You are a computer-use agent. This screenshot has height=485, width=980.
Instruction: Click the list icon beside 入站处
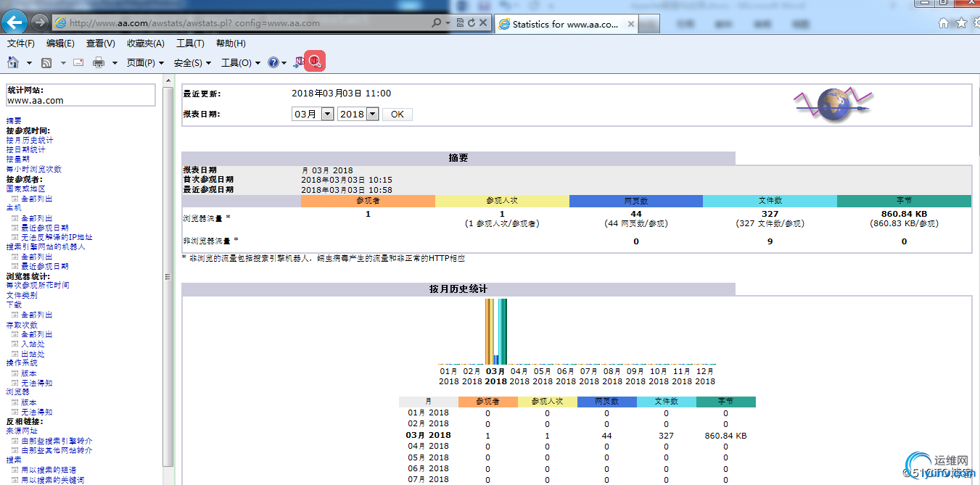pyautogui.click(x=15, y=344)
